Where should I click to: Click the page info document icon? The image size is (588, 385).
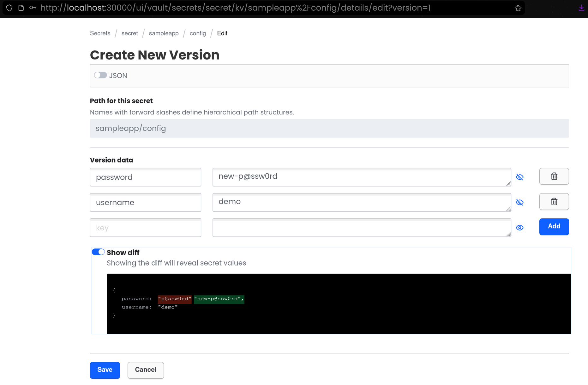coord(21,8)
